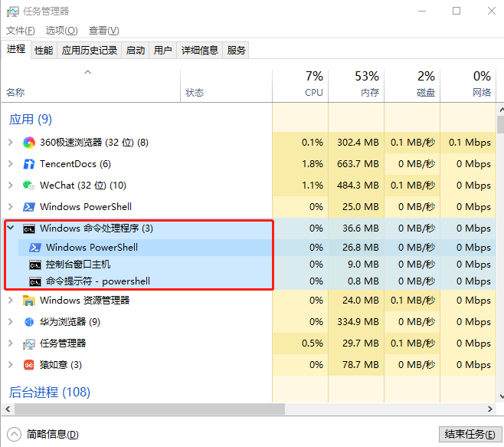Click the 0.1 Mbps network value
This screenshot has width=504, height=447.
(x=470, y=143)
